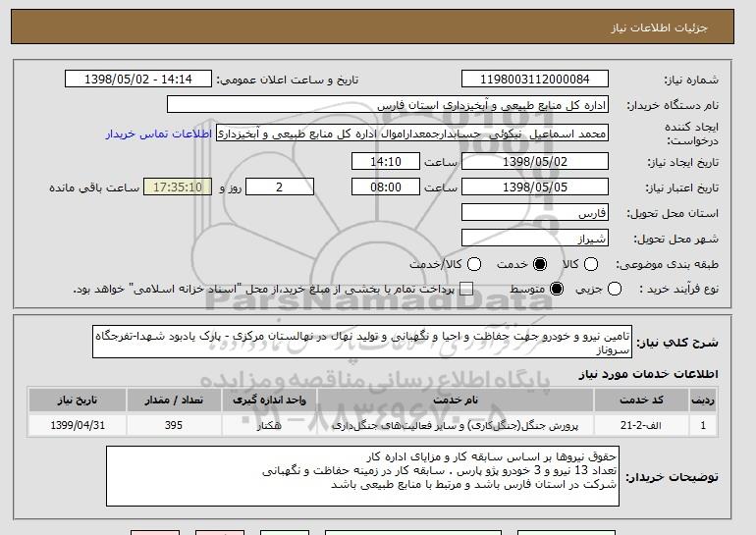Screen dimensions: 756x535
Task: Select the کالا/خدمت radio button
Action: [474, 264]
